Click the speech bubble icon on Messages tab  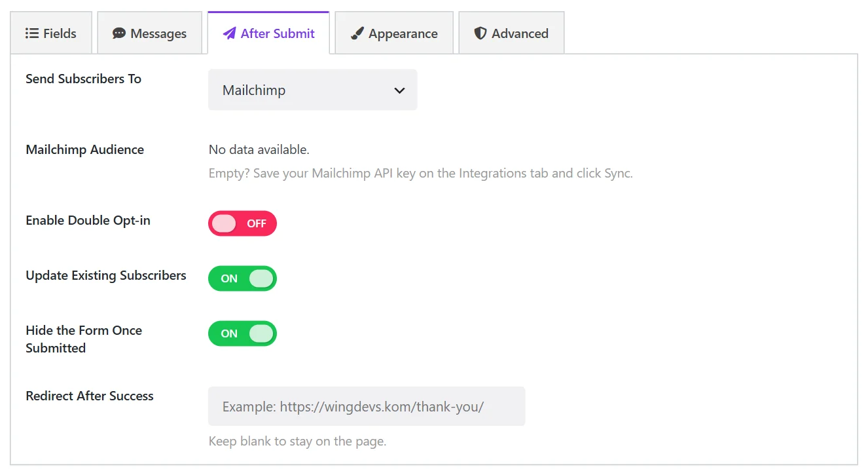pyautogui.click(x=118, y=33)
